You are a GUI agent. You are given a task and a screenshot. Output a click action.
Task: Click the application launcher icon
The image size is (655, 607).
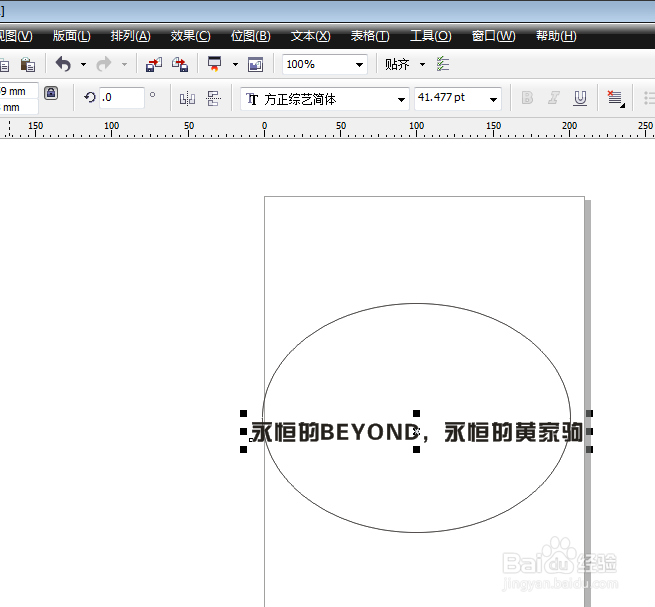point(214,64)
